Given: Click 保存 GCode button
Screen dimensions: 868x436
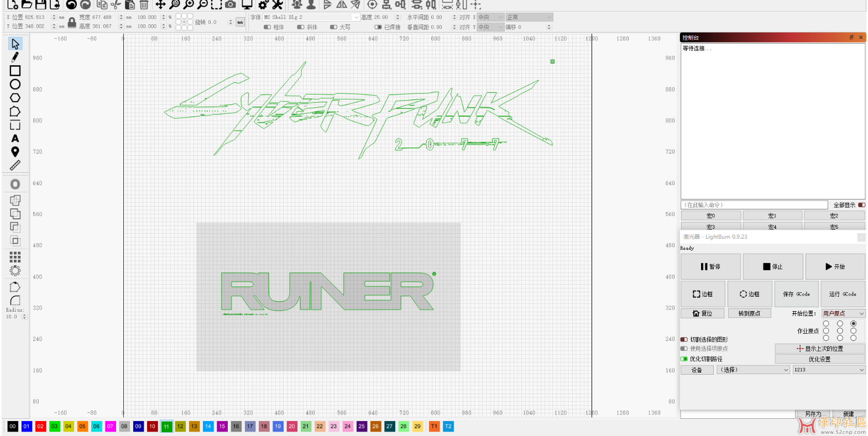Looking at the screenshot, I should click(x=796, y=294).
